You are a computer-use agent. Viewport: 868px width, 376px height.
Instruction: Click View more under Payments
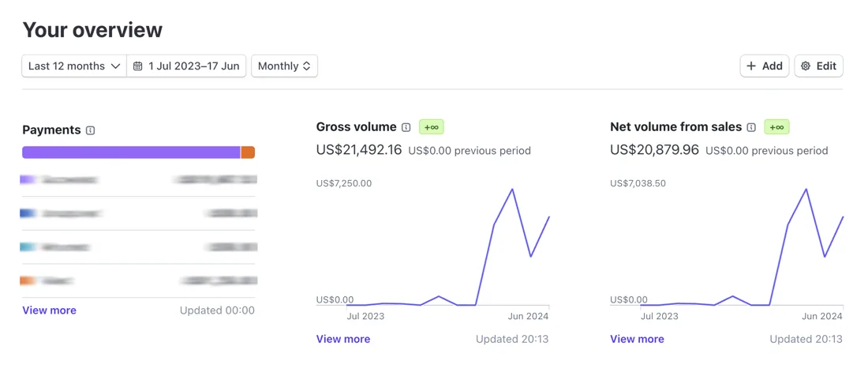pos(49,310)
